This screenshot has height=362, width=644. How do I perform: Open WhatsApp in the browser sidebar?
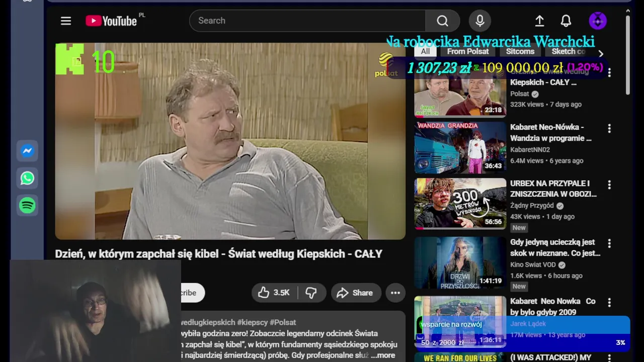[x=27, y=178]
